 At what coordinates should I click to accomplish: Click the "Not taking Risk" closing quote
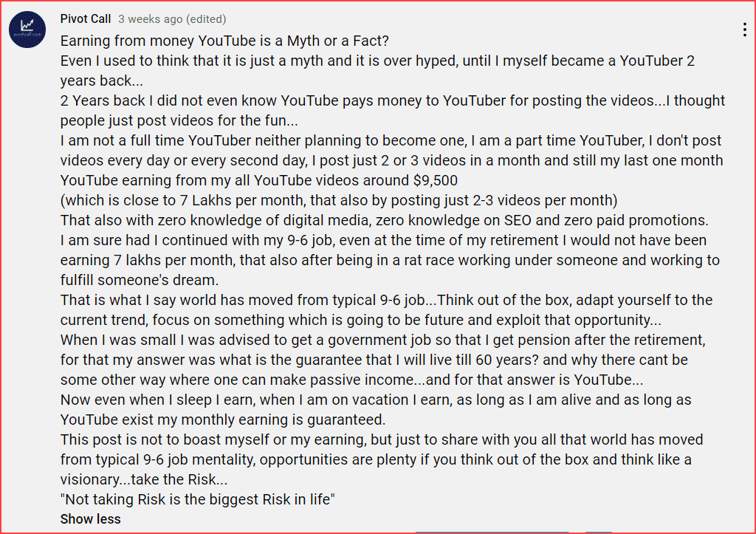coord(198,499)
